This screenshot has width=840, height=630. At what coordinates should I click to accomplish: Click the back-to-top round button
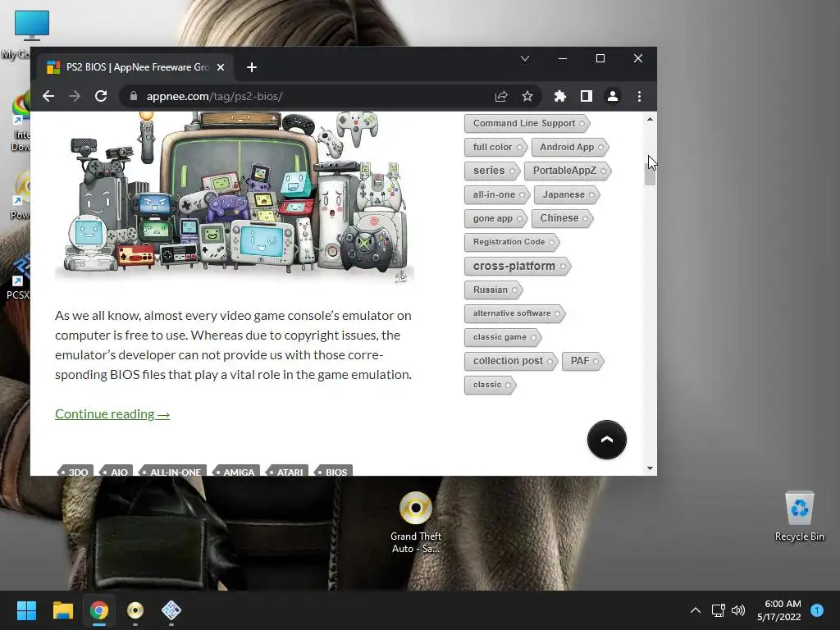606,440
